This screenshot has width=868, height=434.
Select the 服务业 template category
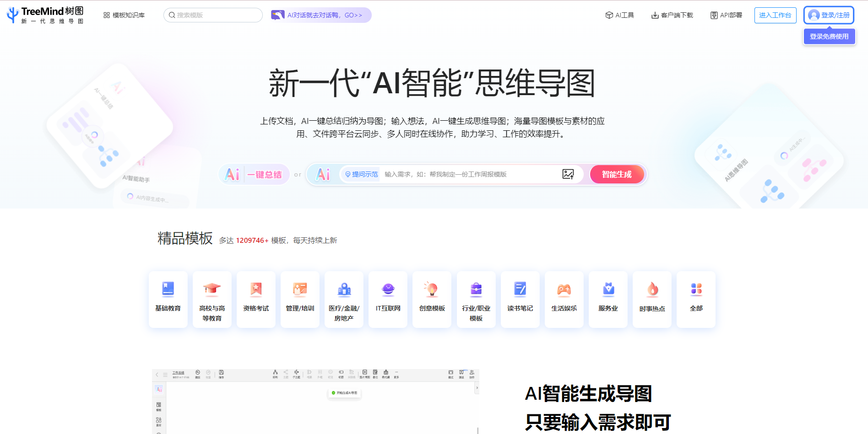608,300
